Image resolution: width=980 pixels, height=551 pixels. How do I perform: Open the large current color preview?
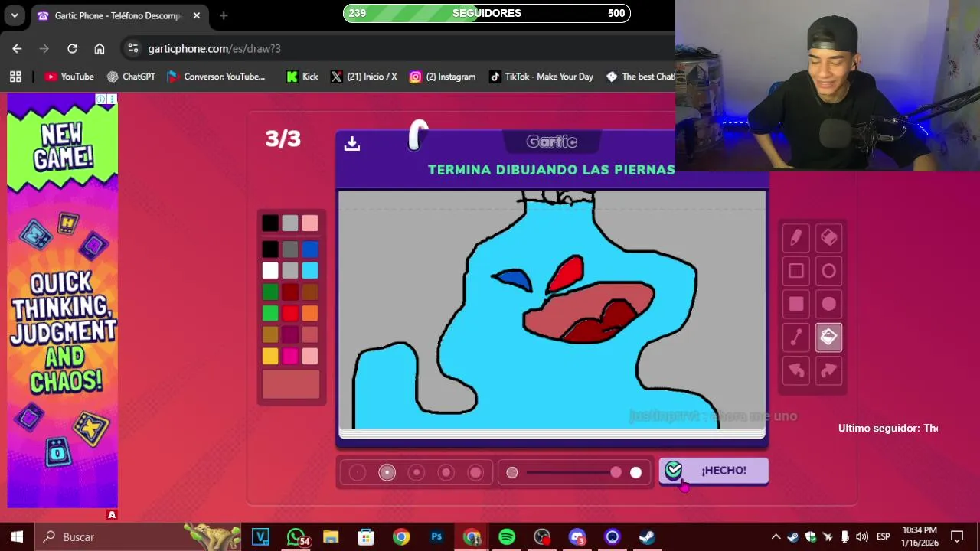(x=291, y=384)
